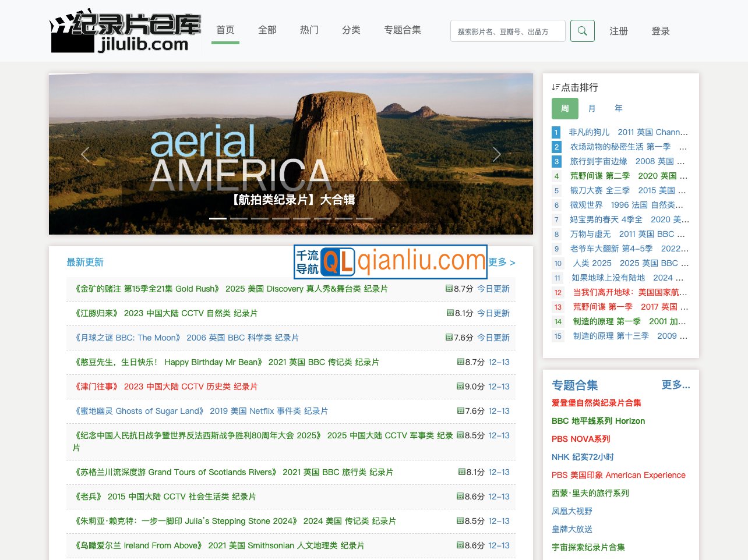748x560 pixels.
Task: Open the 分类 category menu
Action: pyautogui.click(x=351, y=30)
